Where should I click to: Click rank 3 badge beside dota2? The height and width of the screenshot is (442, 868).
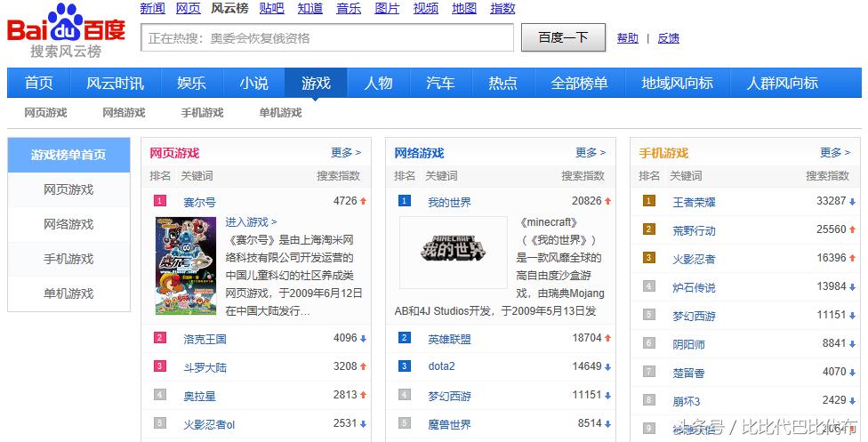[404, 366]
